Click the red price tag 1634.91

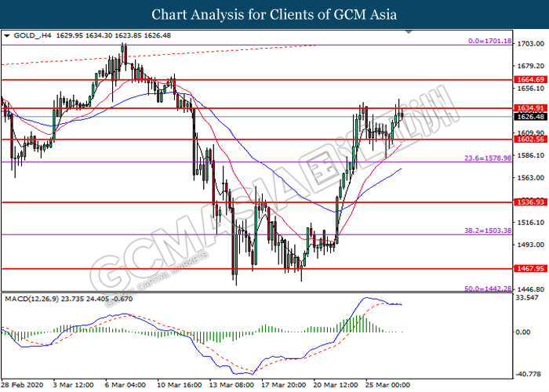pyautogui.click(x=530, y=108)
